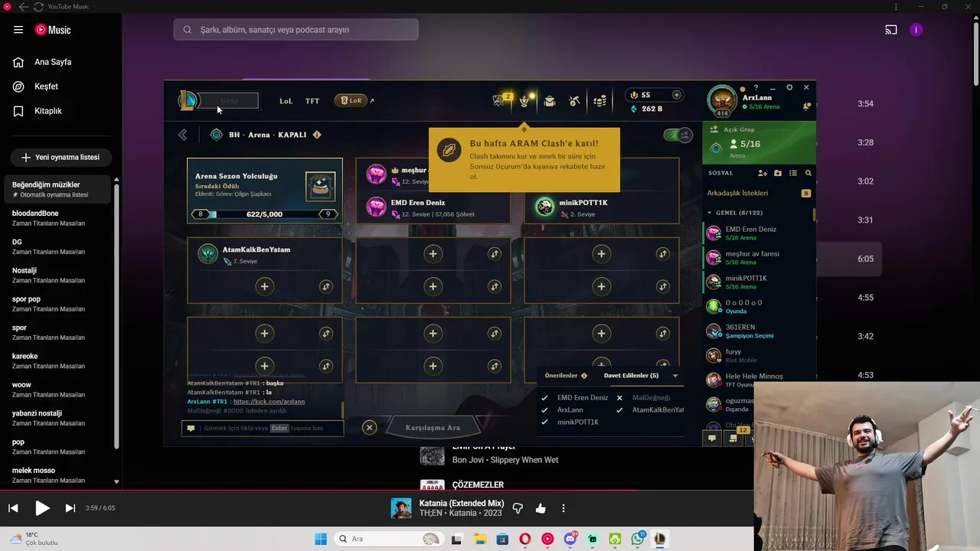Search friends with the magnifier icon
The width and height of the screenshot is (980, 551).
pos(808,174)
